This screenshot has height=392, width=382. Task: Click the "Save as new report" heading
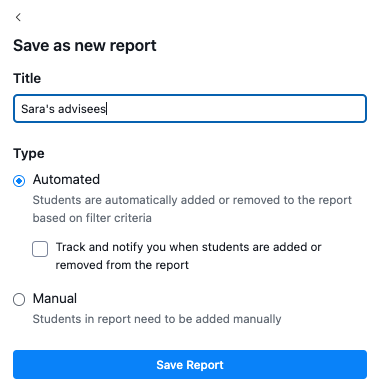(x=85, y=46)
